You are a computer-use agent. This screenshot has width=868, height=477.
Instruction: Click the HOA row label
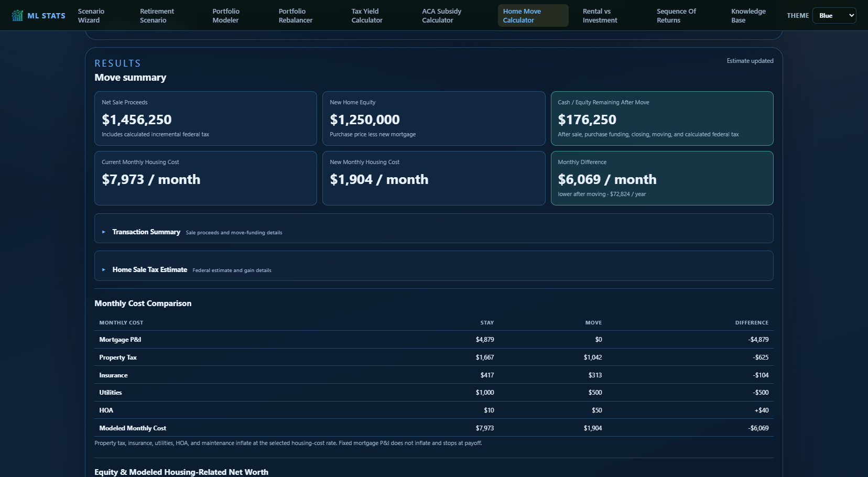coord(106,410)
